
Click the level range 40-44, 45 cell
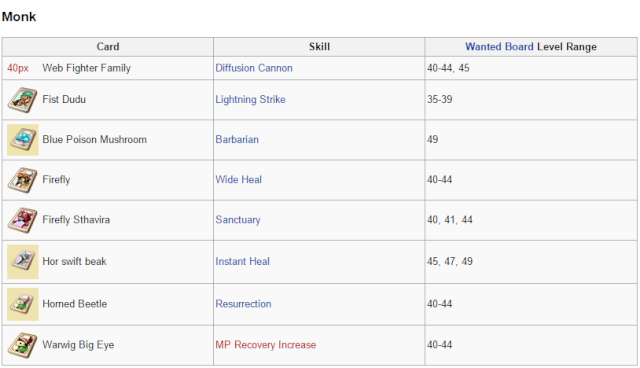531,68
